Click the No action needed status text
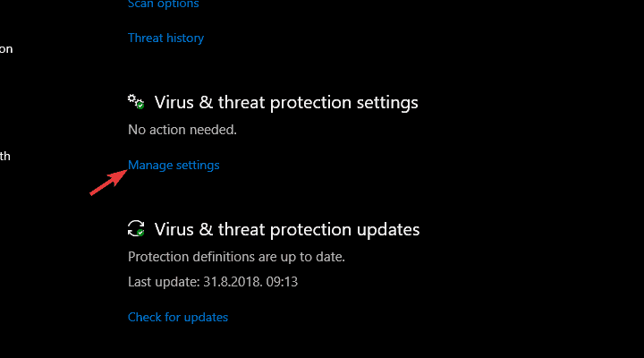 182,130
